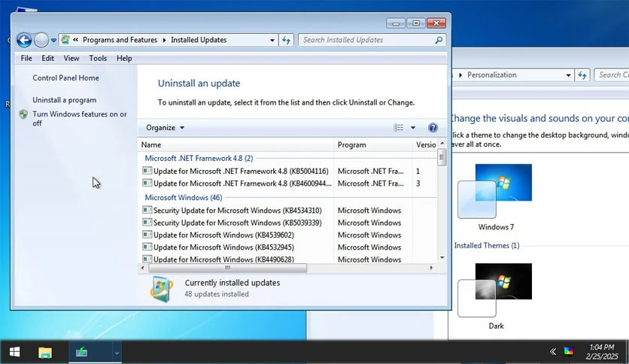Click the vertical scrollbar thumb

click(x=442, y=156)
